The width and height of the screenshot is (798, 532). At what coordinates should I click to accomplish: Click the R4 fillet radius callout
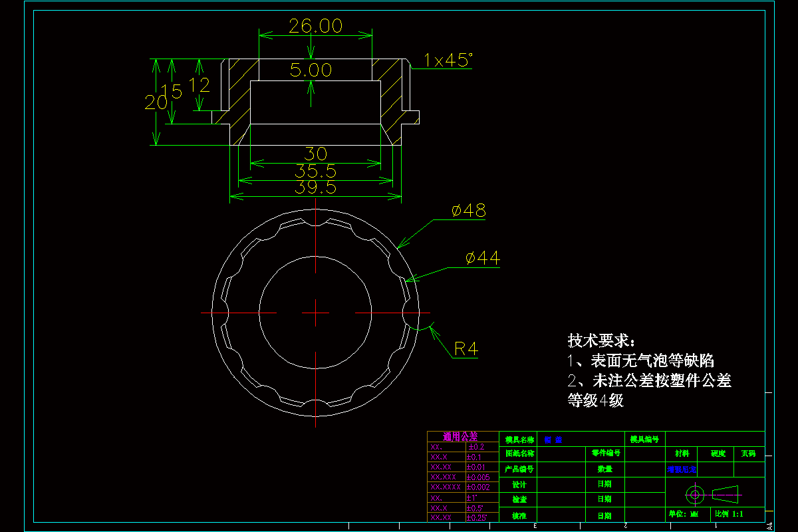point(468,348)
